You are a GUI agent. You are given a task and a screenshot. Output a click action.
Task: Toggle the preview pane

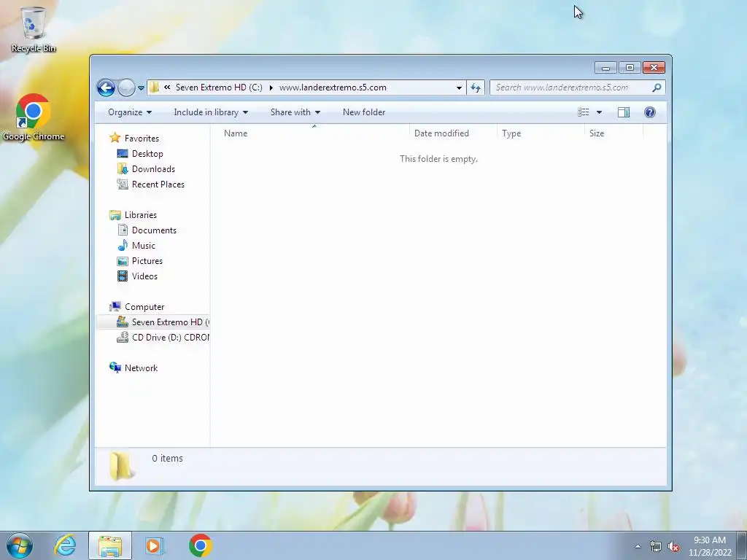coord(624,112)
